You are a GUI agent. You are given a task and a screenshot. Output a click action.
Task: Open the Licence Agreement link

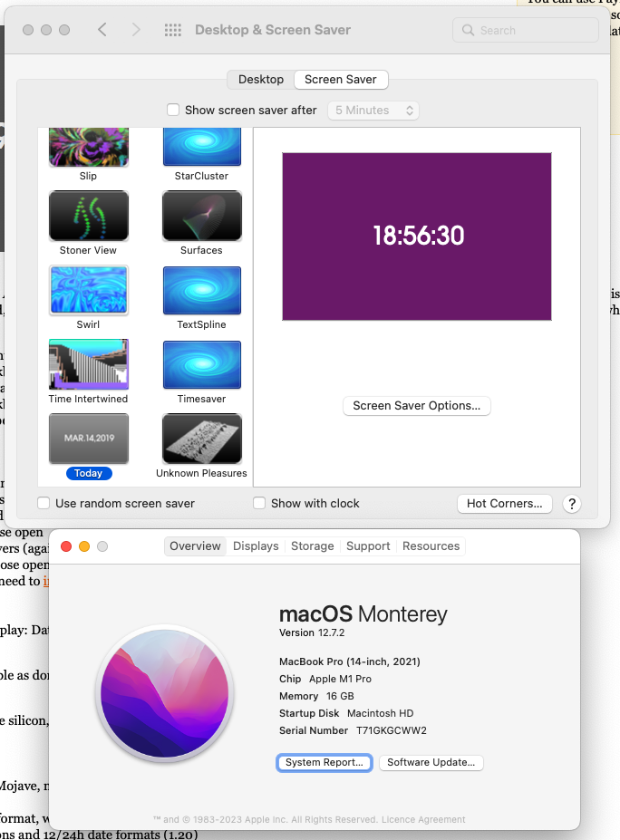(x=423, y=820)
